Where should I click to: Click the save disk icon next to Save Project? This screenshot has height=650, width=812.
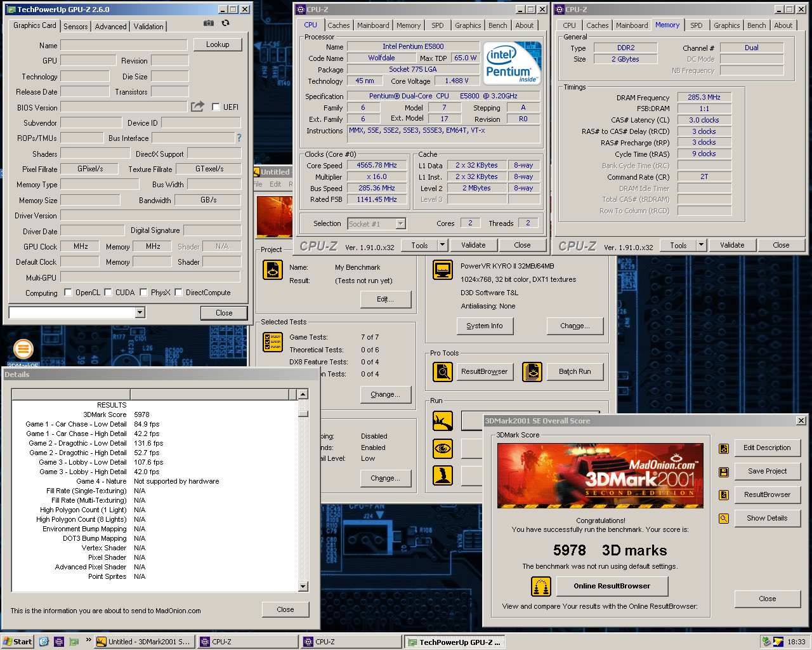pos(724,472)
